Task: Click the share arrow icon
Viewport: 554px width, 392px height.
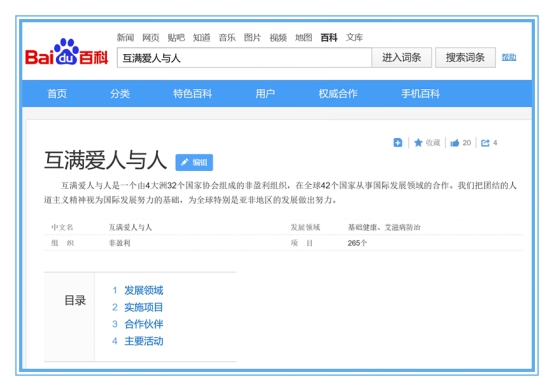Action: (x=485, y=143)
